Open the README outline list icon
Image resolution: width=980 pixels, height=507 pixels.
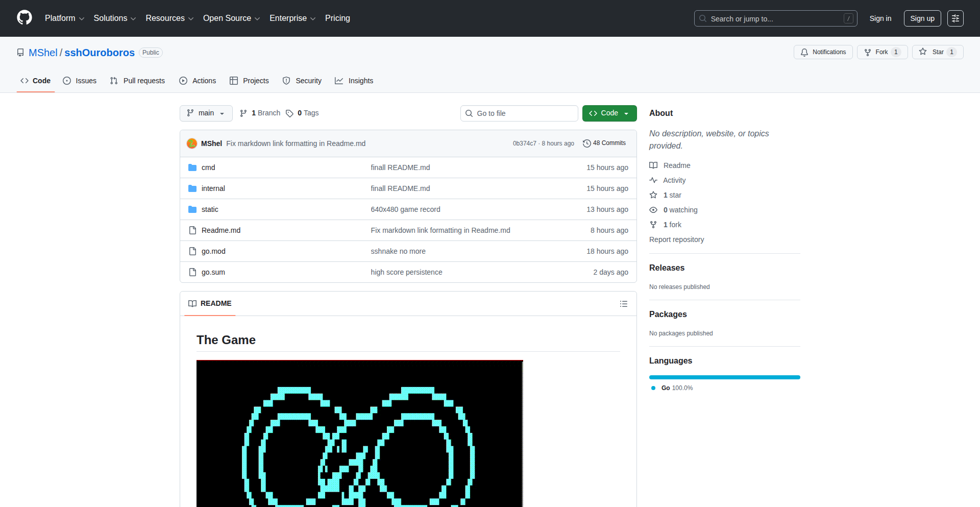(x=623, y=304)
